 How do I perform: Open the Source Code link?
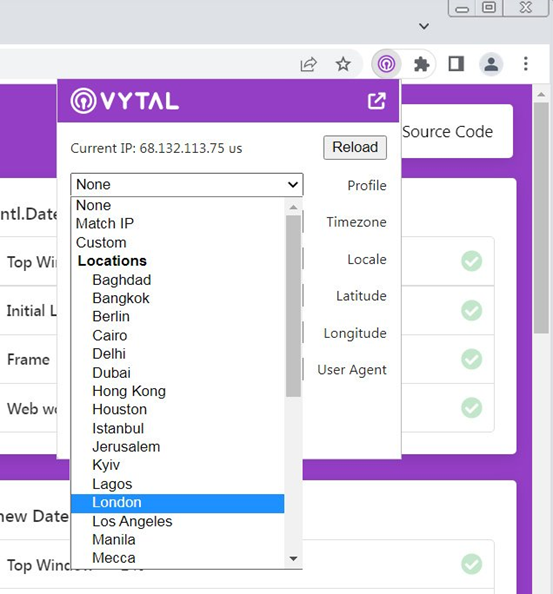(x=447, y=132)
